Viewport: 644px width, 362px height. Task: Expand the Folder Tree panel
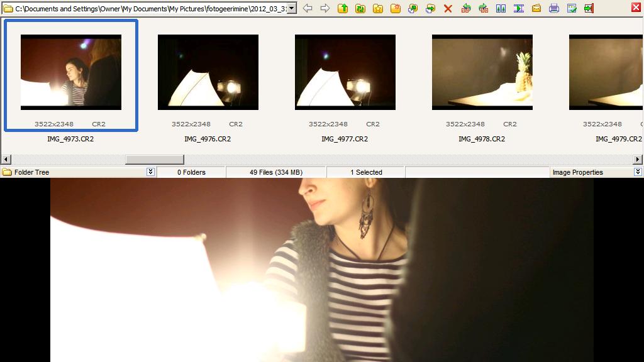tap(151, 172)
